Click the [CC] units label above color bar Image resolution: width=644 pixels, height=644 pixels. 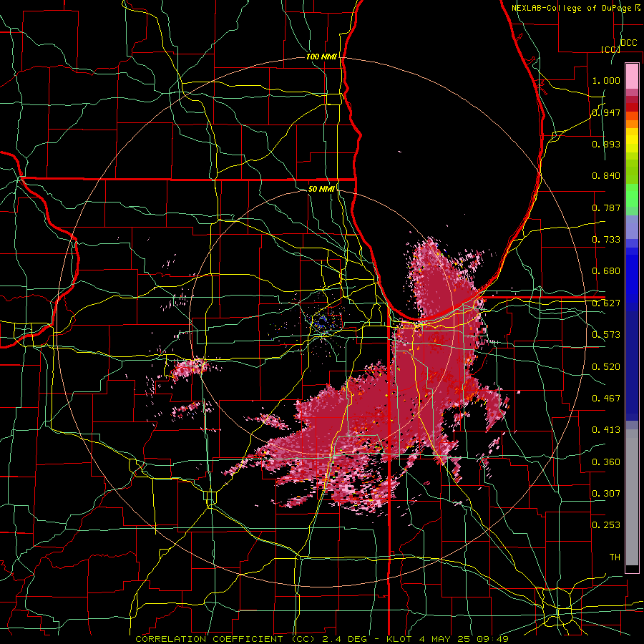point(610,49)
